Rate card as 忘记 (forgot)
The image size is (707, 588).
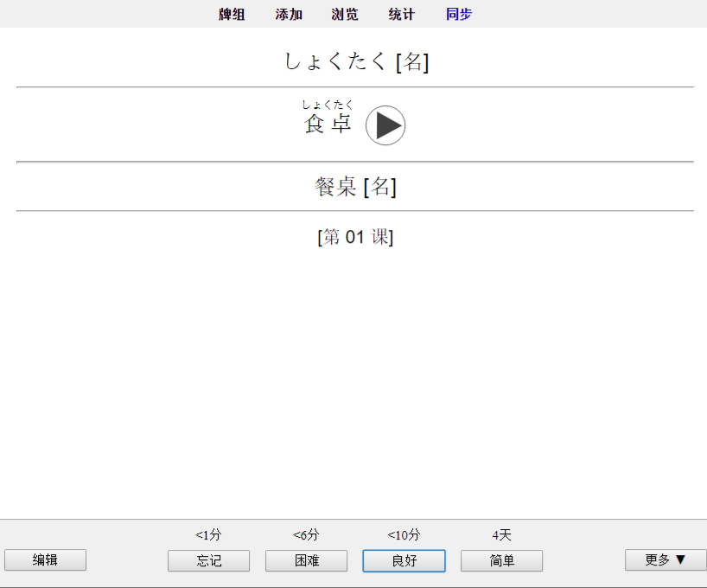pyautogui.click(x=209, y=560)
